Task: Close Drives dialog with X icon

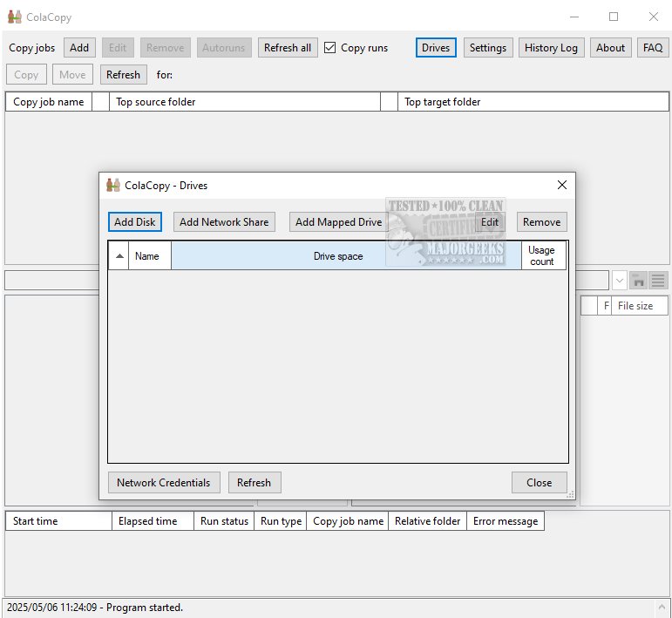Action: click(x=562, y=185)
